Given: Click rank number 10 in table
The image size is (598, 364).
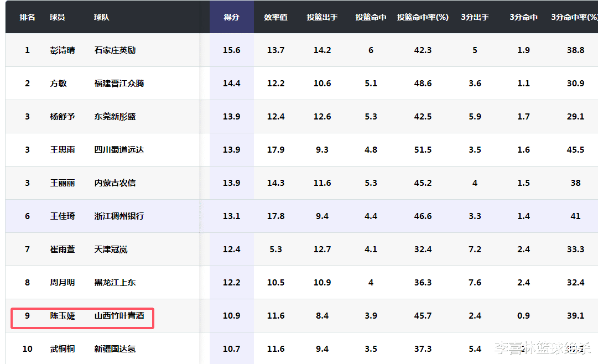Looking at the screenshot, I should point(28,349).
